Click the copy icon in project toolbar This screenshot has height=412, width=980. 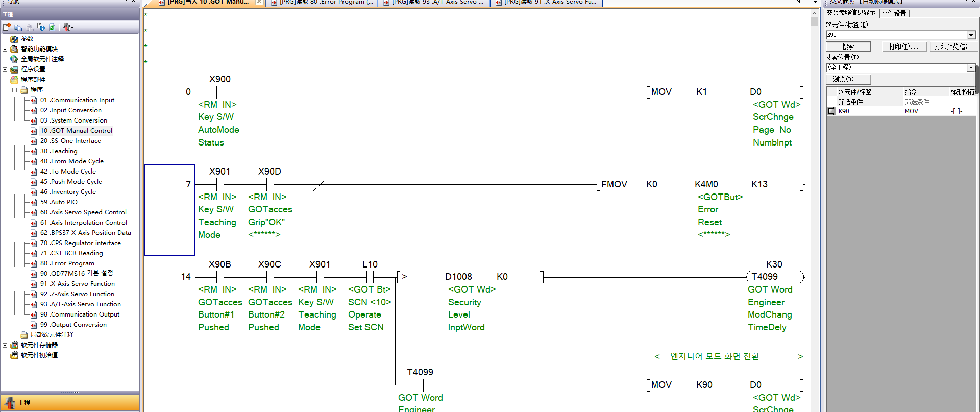coord(18,27)
